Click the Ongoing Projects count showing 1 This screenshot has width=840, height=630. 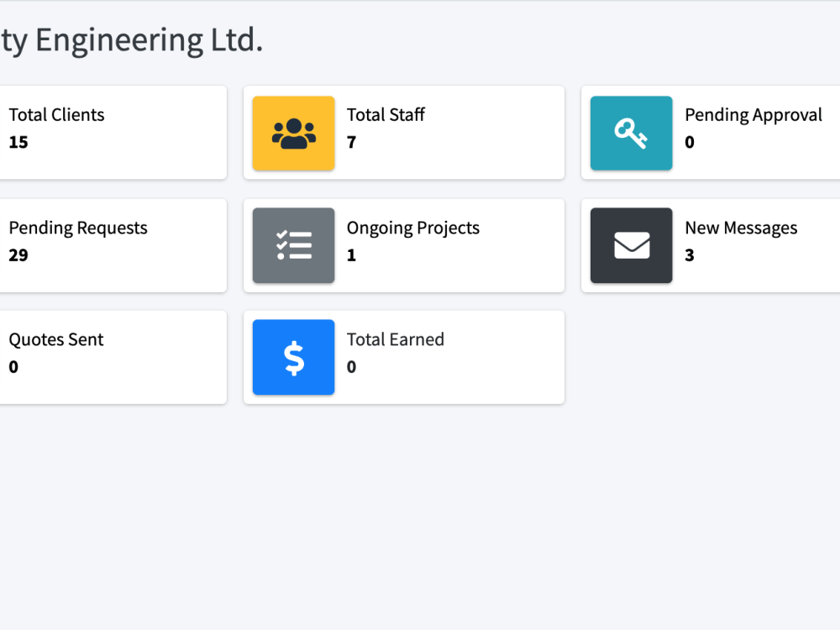pos(351,255)
